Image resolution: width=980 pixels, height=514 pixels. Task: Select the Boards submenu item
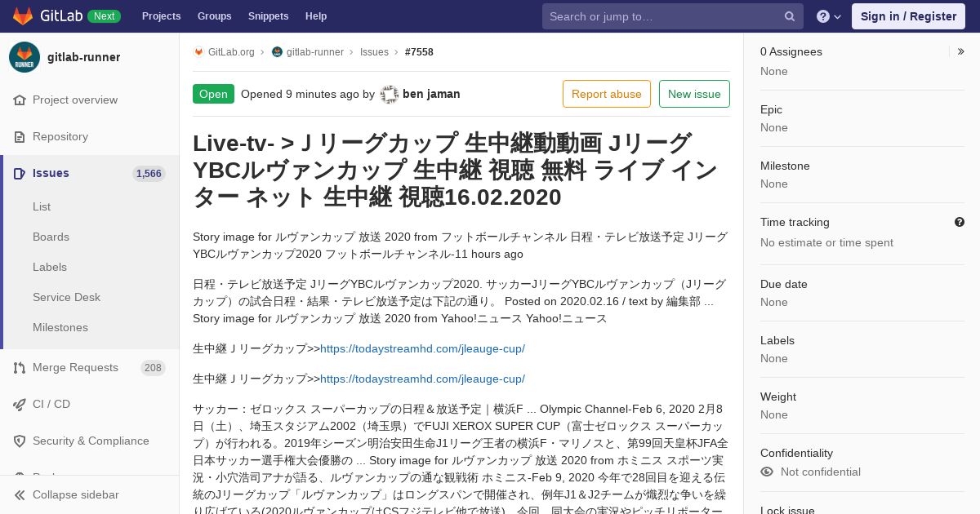tap(51, 237)
